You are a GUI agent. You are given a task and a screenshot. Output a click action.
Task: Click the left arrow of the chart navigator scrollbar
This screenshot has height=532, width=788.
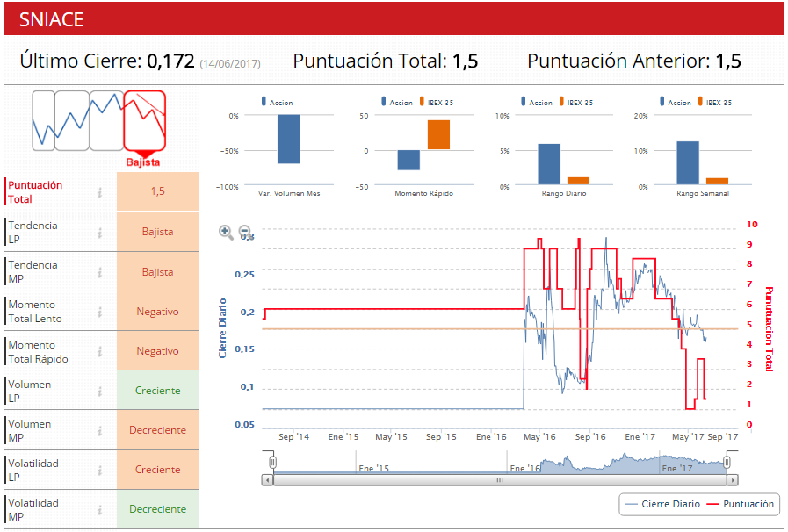coord(267,480)
